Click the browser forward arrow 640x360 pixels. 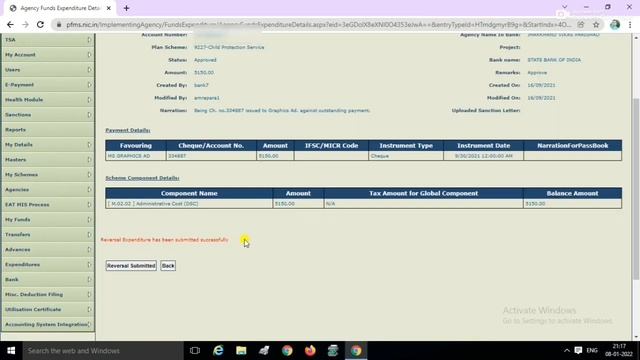click(25, 24)
